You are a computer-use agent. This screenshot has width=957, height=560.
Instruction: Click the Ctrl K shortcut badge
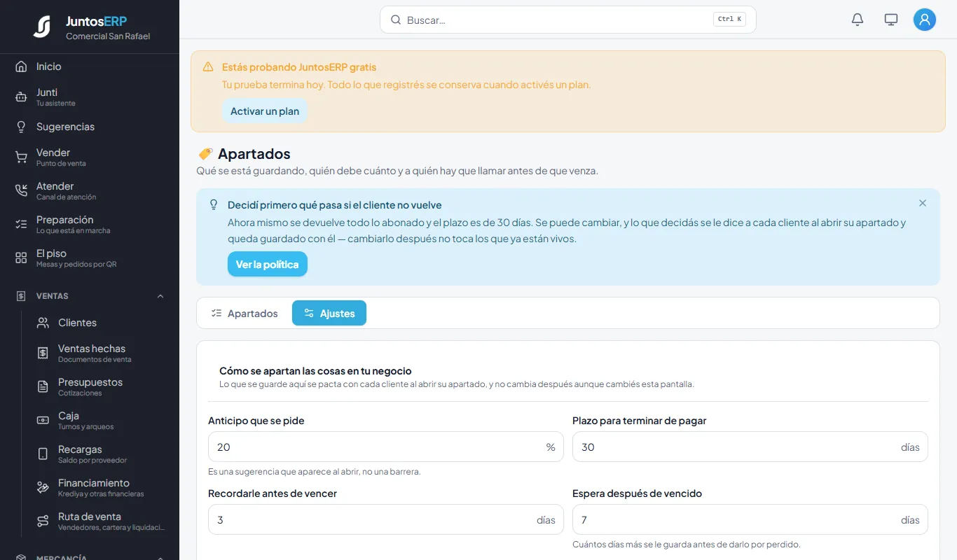click(x=729, y=20)
